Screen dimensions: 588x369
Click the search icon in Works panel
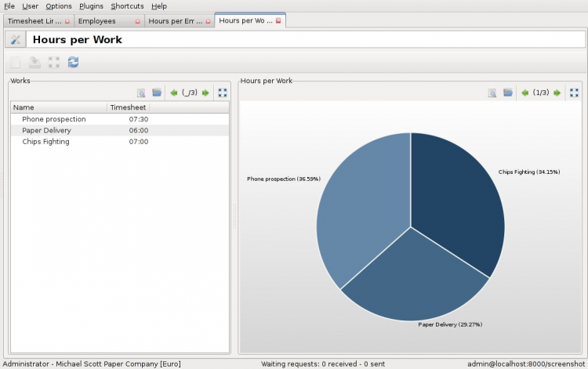click(x=141, y=93)
